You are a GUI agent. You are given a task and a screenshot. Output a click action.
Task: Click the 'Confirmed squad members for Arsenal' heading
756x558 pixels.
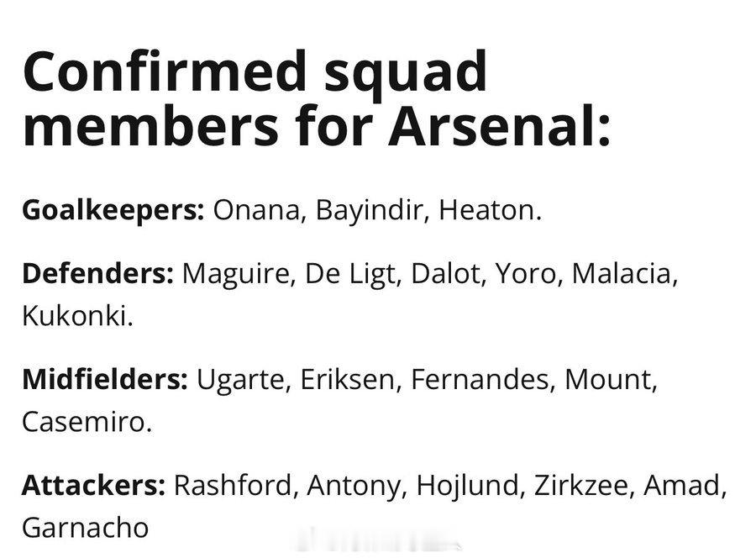tap(317, 98)
